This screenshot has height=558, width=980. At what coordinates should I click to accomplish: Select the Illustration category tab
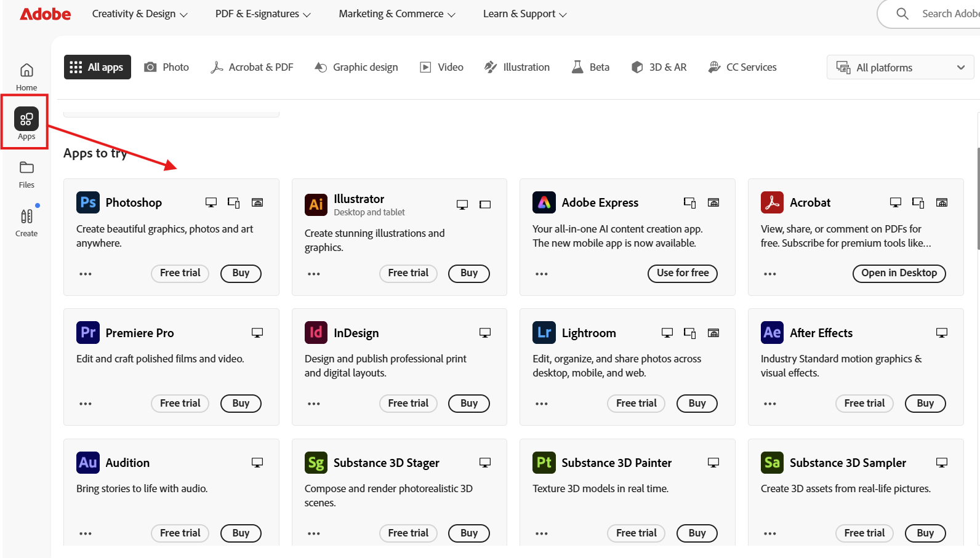pyautogui.click(x=517, y=67)
